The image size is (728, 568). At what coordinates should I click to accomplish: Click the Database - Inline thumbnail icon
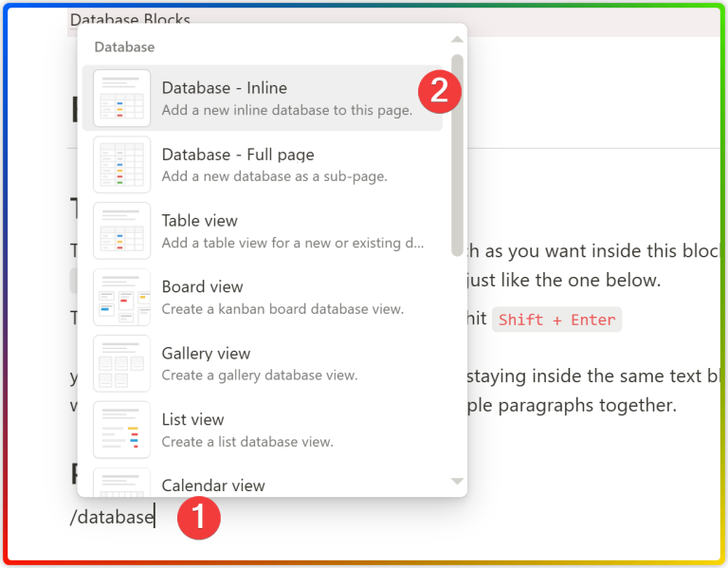121,98
